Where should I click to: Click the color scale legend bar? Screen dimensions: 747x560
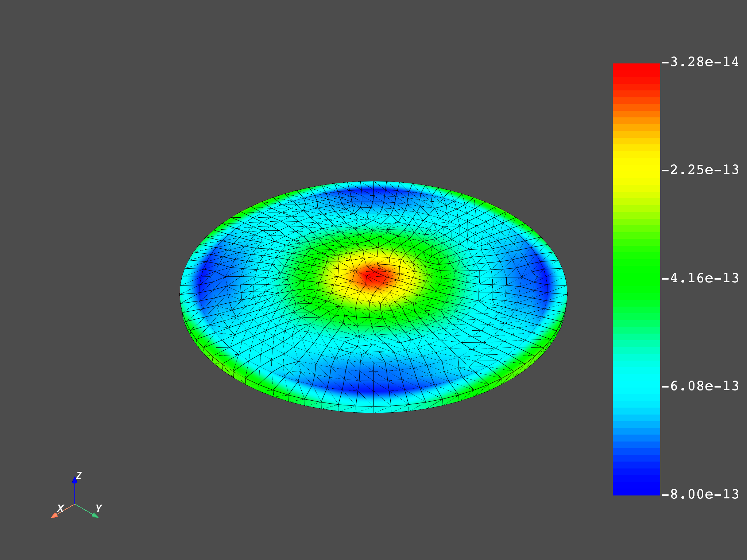[x=636, y=279]
